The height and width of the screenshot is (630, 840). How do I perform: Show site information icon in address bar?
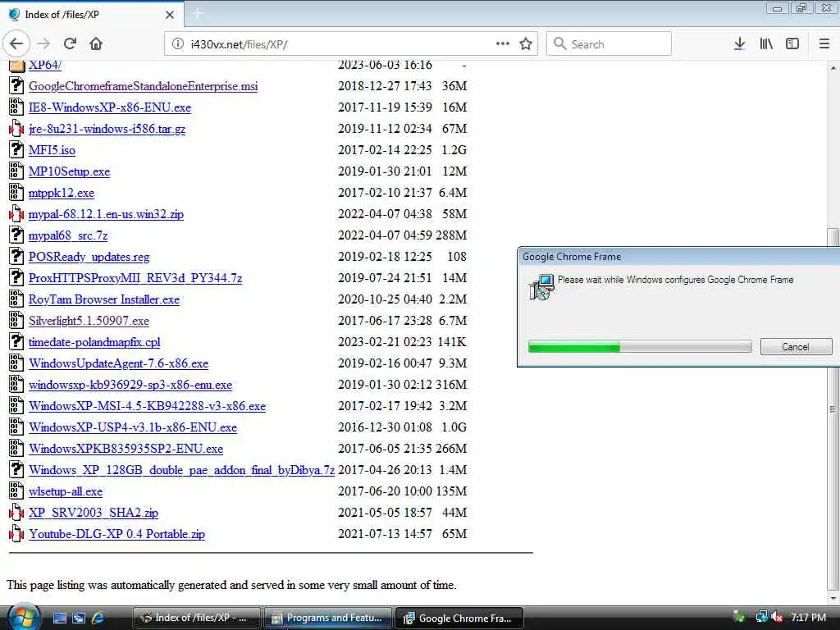177,44
